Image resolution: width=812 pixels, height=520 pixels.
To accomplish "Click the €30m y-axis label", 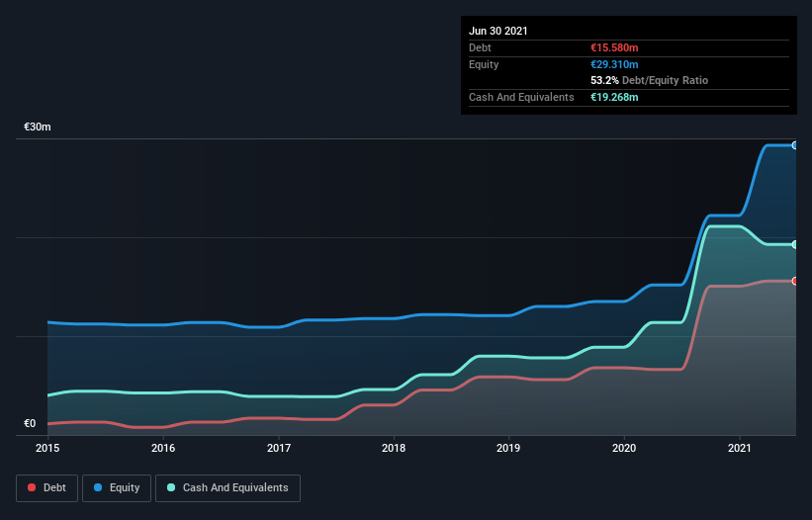I will point(38,127).
